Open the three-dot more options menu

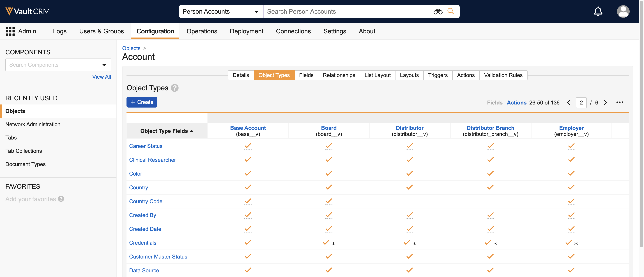(620, 102)
